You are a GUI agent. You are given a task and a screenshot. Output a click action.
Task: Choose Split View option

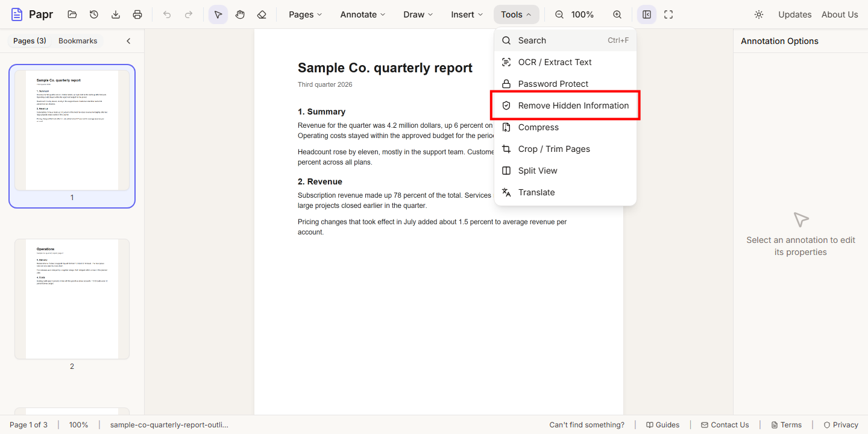click(565, 171)
